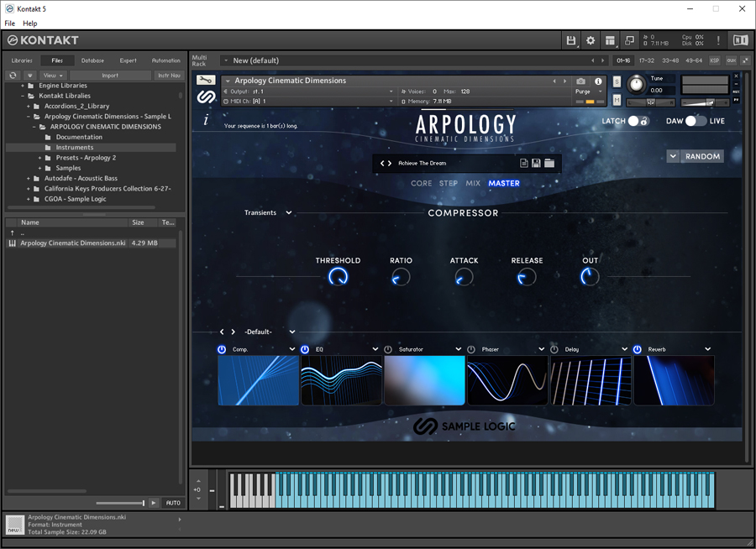Solo the instrument with S button
756x549 pixels.
(617, 82)
